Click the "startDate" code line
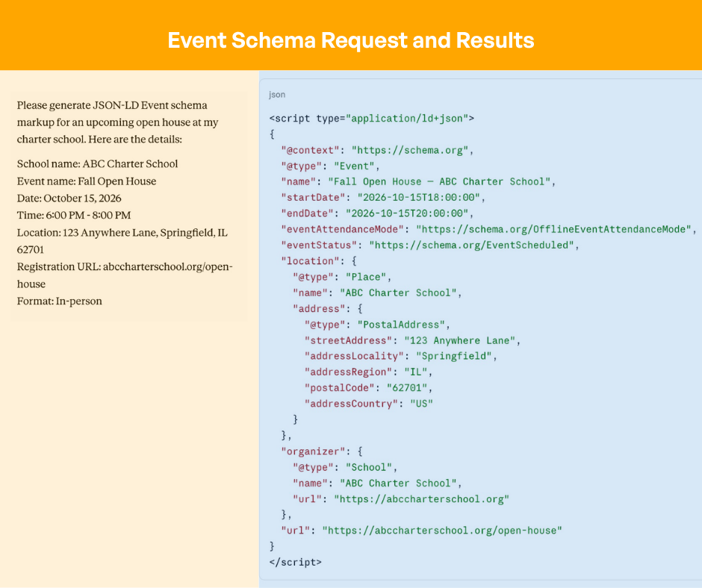 [x=383, y=197]
